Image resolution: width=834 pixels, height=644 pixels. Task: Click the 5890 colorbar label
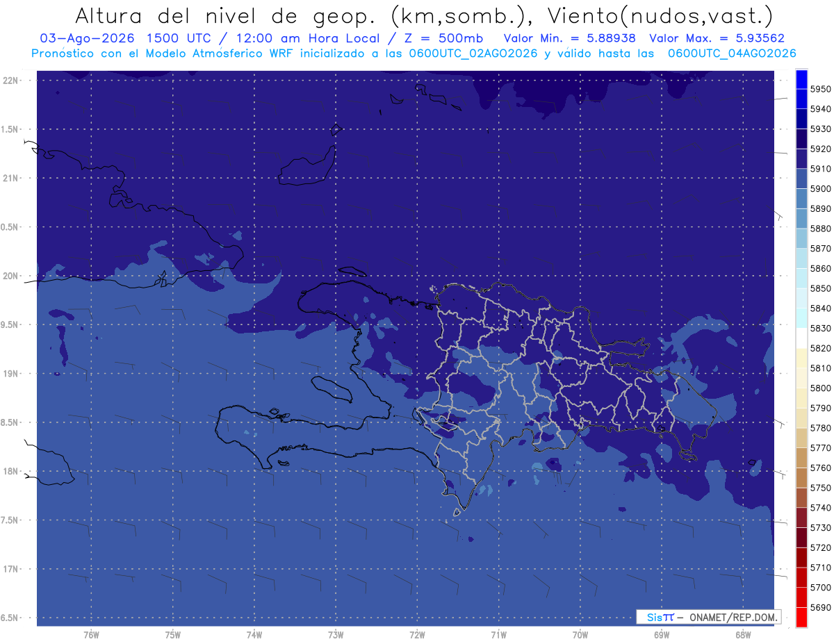(821, 208)
